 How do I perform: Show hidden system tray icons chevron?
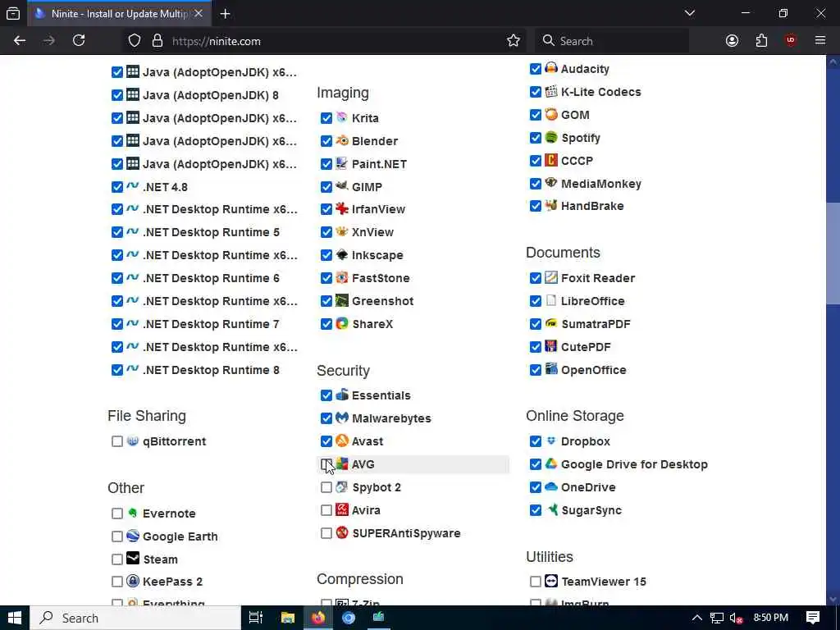pyautogui.click(x=696, y=618)
